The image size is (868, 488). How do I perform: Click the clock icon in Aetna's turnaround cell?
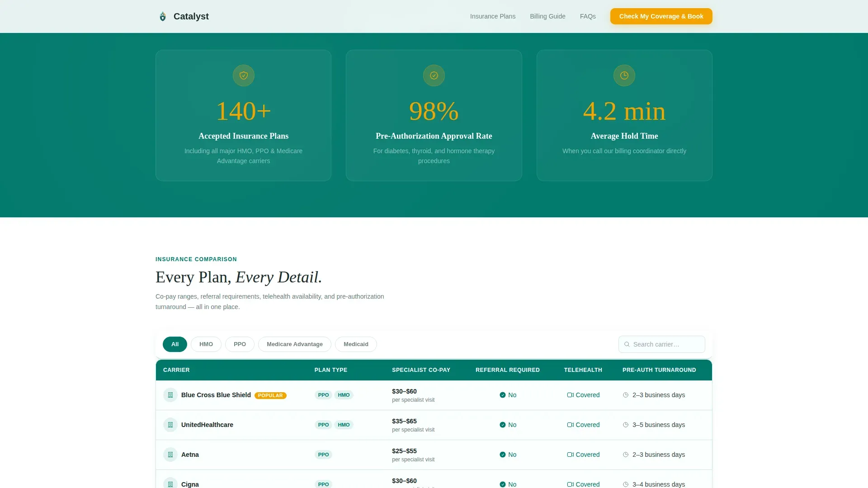(x=626, y=455)
